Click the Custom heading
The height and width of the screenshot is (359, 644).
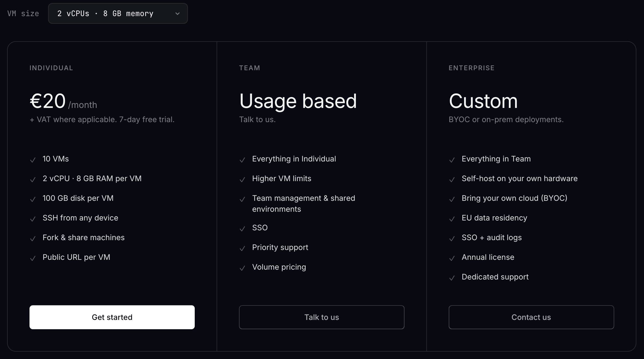(483, 101)
